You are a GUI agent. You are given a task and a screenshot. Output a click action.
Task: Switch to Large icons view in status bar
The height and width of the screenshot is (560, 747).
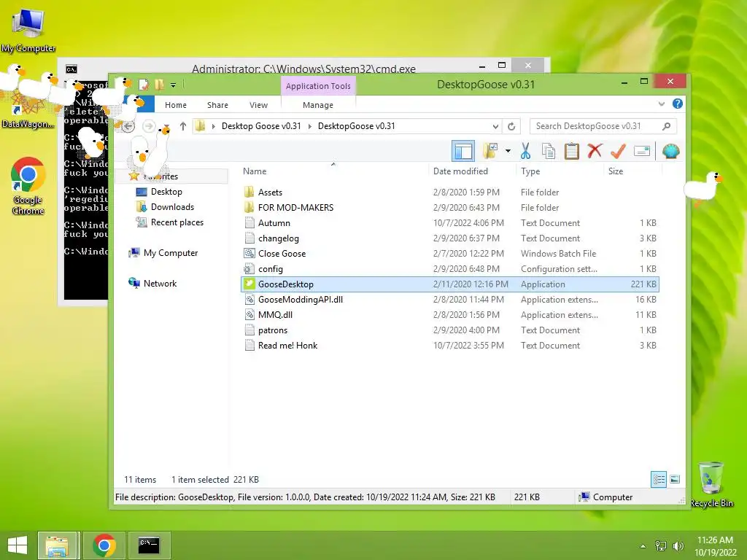coord(675,479)
